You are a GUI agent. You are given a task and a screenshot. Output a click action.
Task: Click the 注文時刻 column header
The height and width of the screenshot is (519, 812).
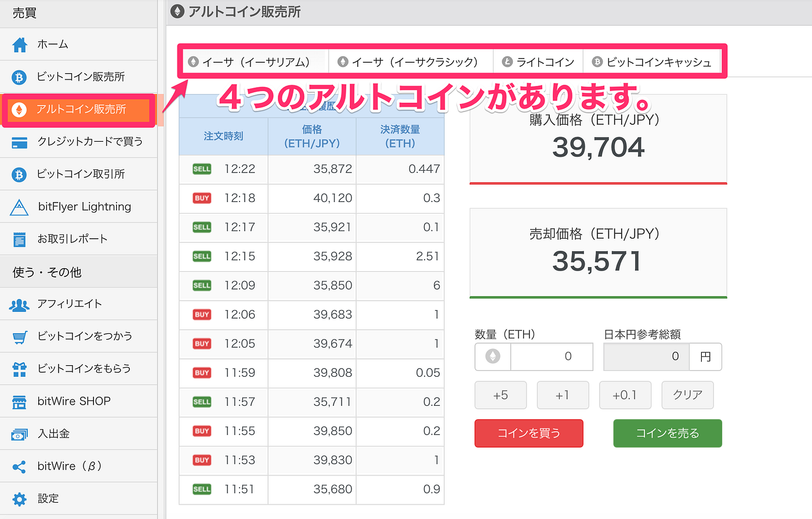tap(223, 136)
